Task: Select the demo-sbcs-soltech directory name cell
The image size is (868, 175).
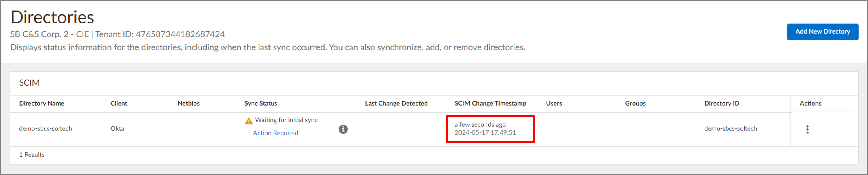Action: coord(46,128)
